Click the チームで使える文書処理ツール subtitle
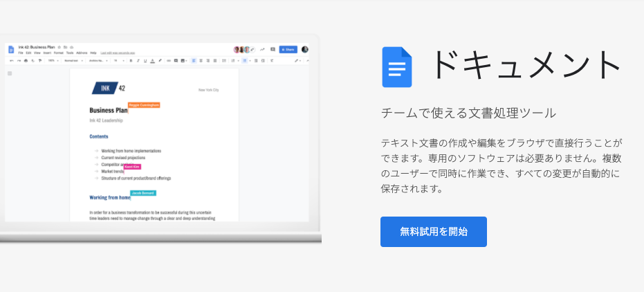 [x=468, y=113]
